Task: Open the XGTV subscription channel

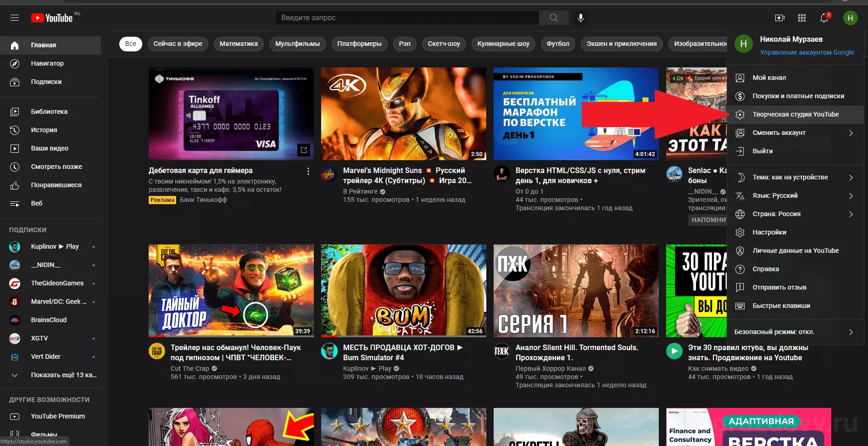Action: pyautogui.click(x=50, y=338)
